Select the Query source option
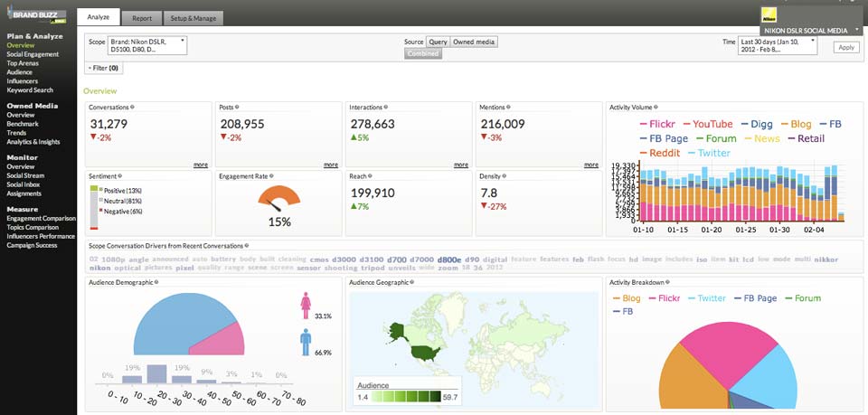 [438, 42]
